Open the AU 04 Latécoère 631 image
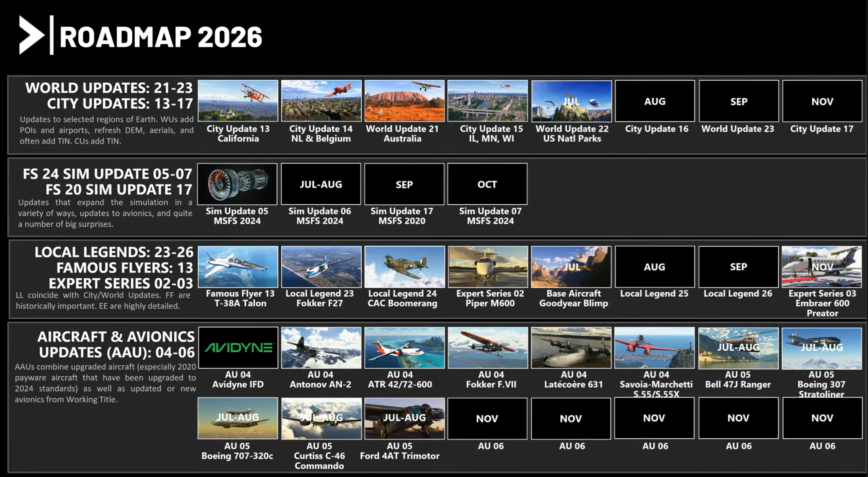868x477 pixels. click(572, 348)
